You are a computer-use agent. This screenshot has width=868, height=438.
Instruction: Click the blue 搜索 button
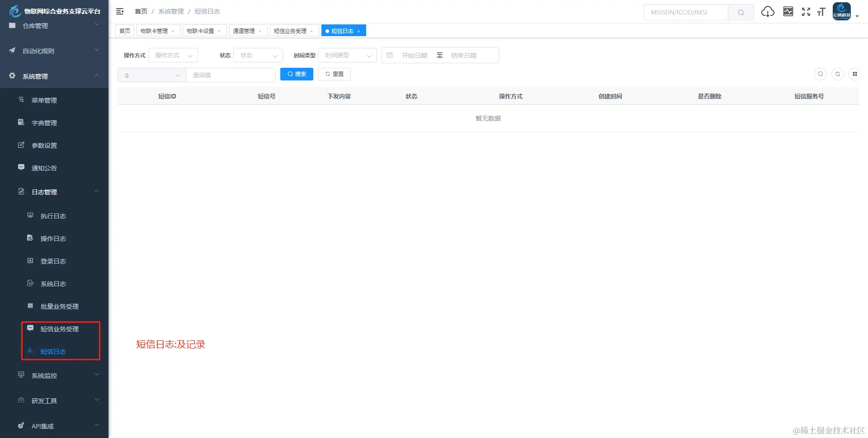pyautogui.click(x=297, y=74)
